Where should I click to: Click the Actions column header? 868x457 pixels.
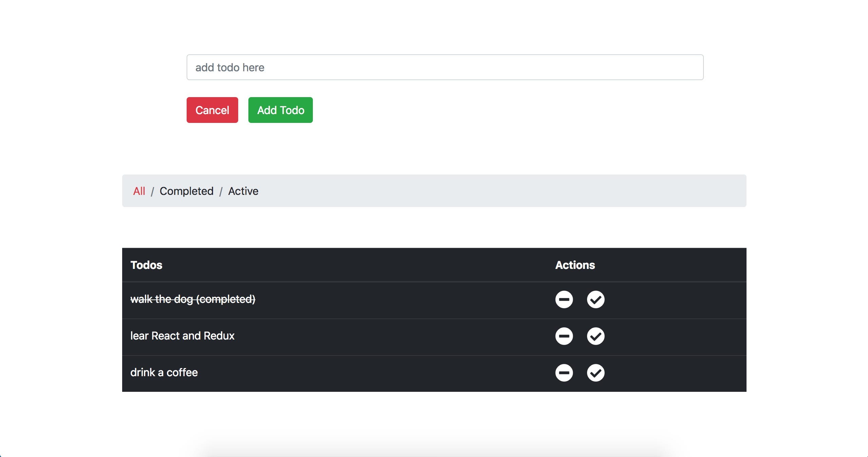[x=575, y=265]
